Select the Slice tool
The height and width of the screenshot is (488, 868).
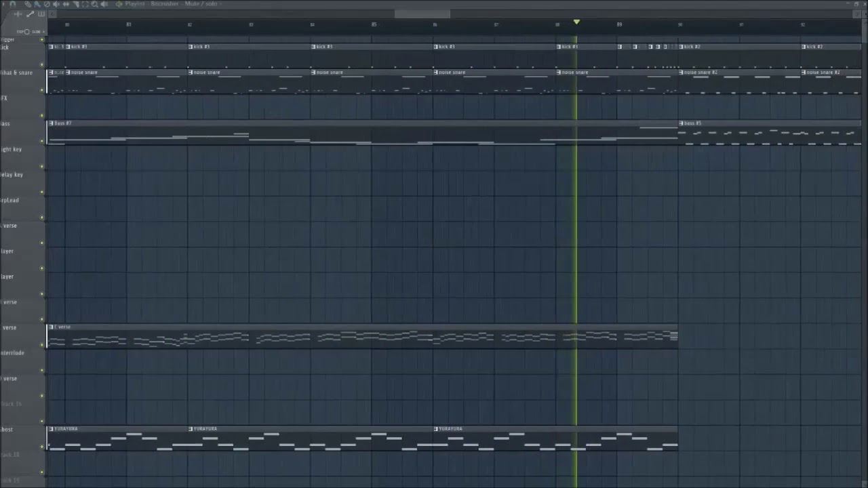coord(76,4)
